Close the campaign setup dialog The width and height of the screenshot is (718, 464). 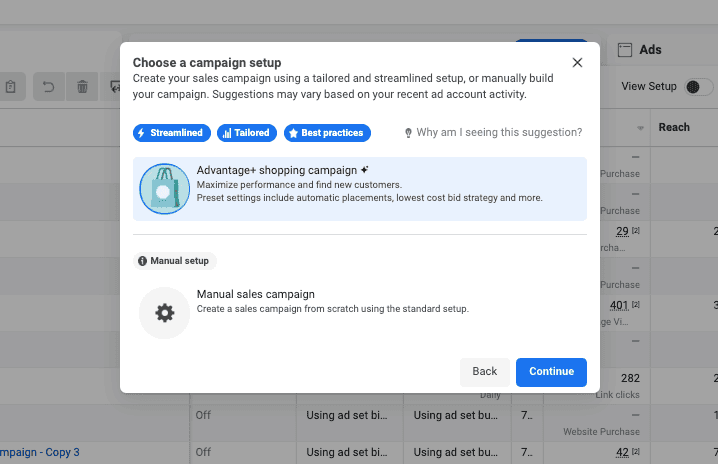click(577, 63)
